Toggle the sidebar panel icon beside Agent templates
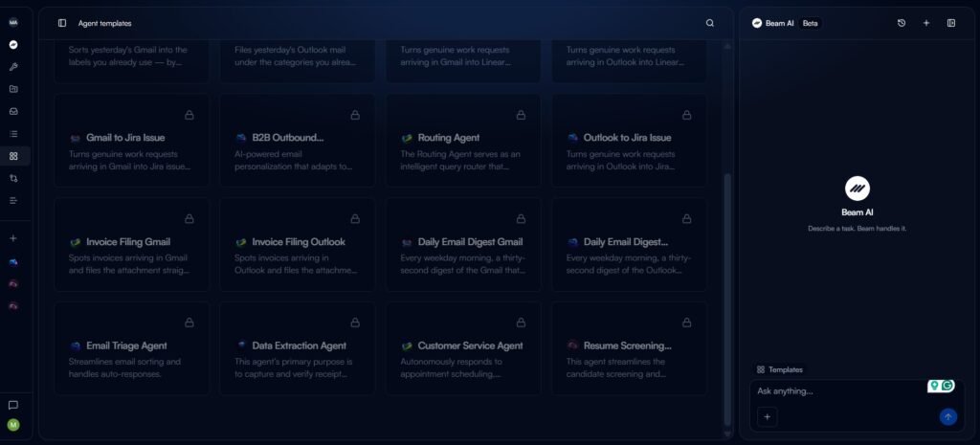The image size is (980, 445). coord(62,23)
